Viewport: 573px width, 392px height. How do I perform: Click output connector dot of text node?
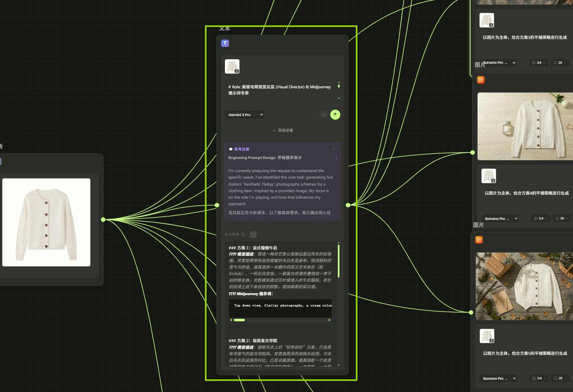tap(348, 205)
